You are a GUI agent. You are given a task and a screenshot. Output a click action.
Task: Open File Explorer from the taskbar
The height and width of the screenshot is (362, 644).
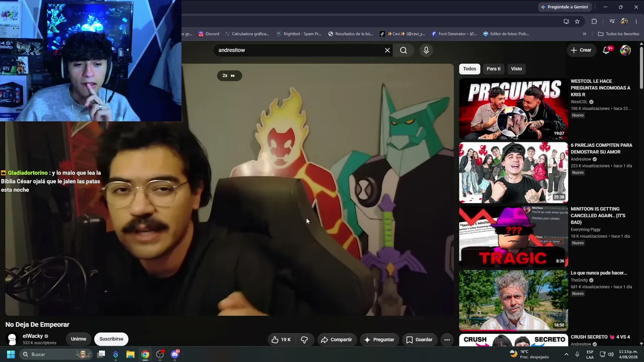click(130, 354)
